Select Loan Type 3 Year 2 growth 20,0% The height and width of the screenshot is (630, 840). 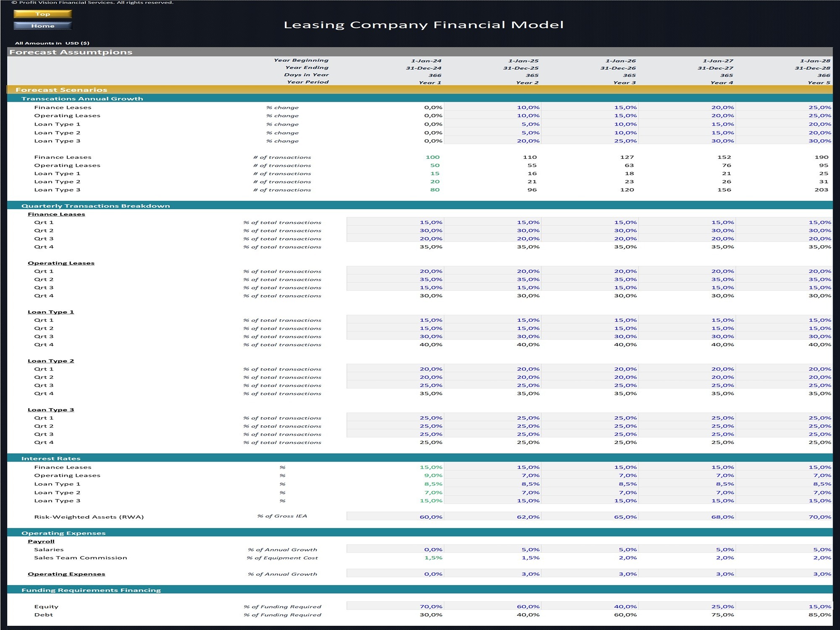[528, 141]
